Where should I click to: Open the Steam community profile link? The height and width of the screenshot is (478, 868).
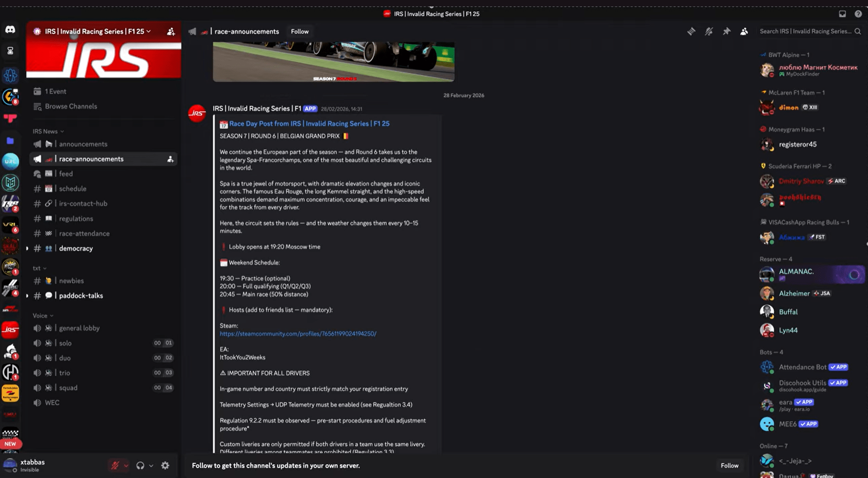[x=298, y=334]
